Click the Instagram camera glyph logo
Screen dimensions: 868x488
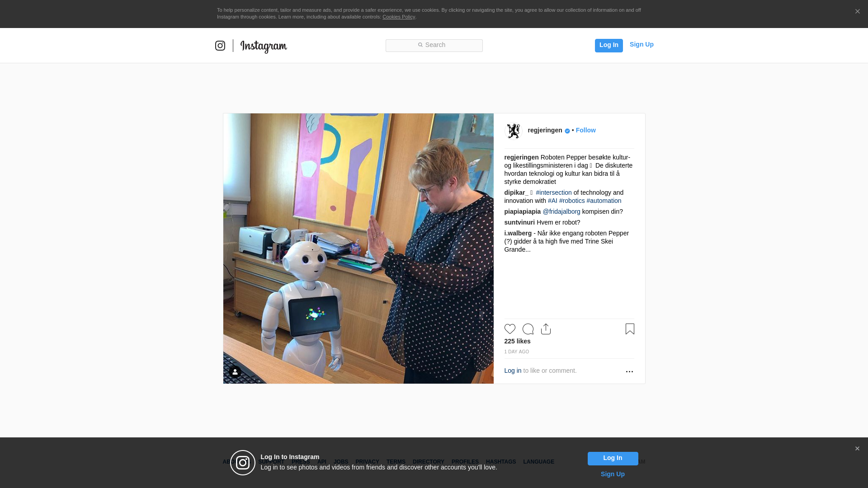pyautogui.click(x=220, y=46)
